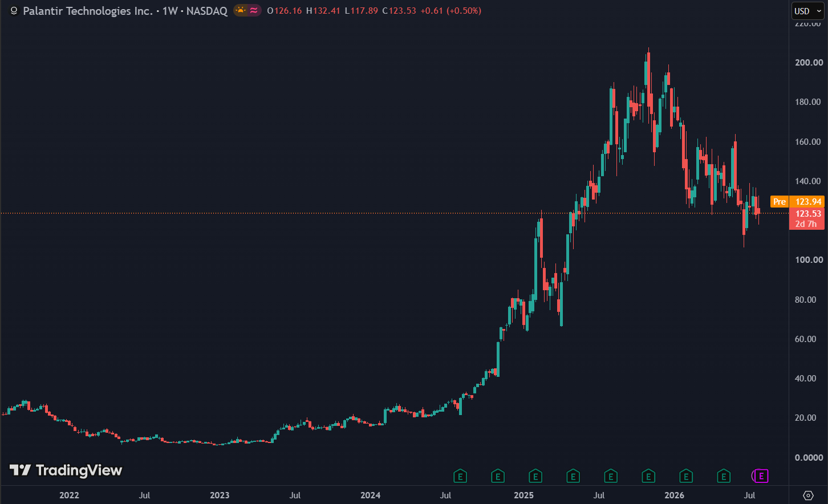The height and width of the screenshot is (504, 828).
Task: Click the Jul label between 2024 and 2025
Action: click(446, 495)
